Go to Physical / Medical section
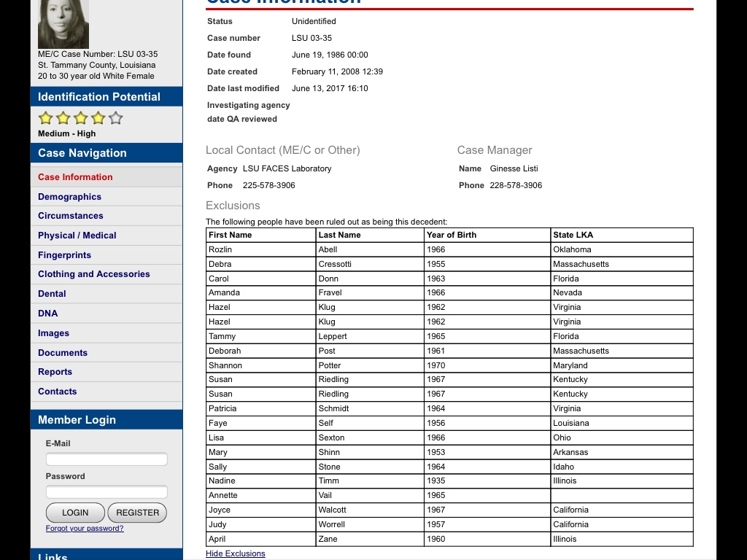747x560 pixels. pyautogui.click(x=77, y=236)
